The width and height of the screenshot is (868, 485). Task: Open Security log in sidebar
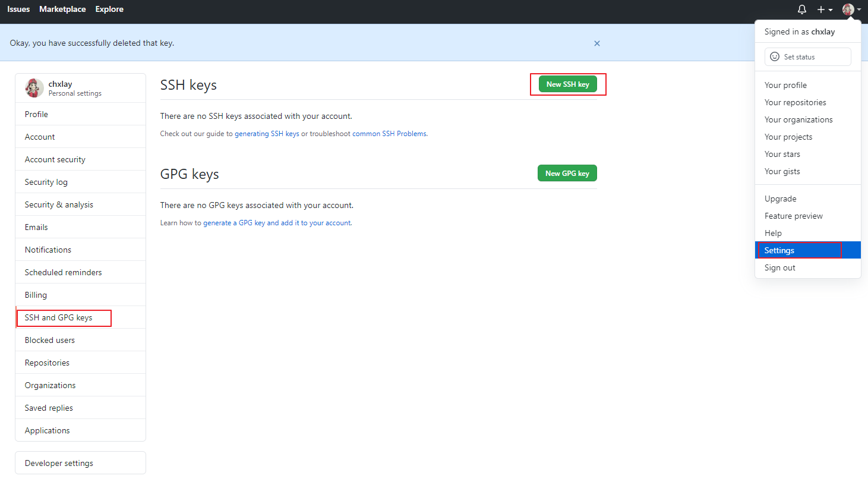coord(80,182)
